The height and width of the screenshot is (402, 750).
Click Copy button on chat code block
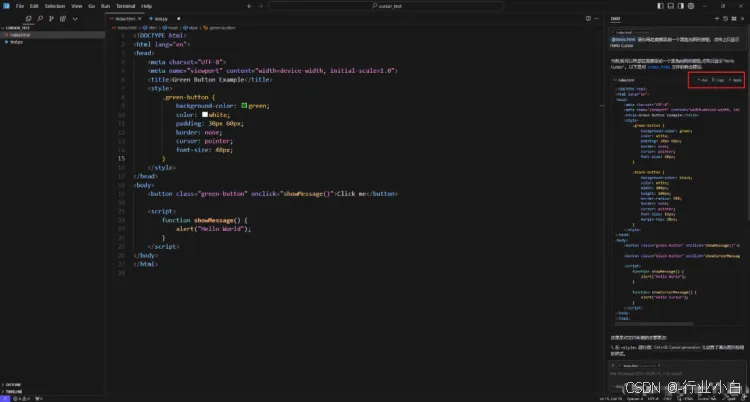coord(717,80)
